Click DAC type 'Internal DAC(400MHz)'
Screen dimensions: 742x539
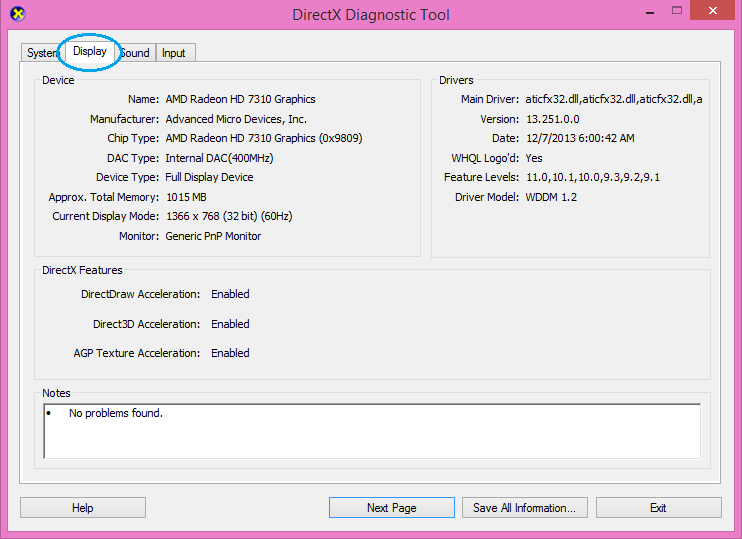point(220,158)
